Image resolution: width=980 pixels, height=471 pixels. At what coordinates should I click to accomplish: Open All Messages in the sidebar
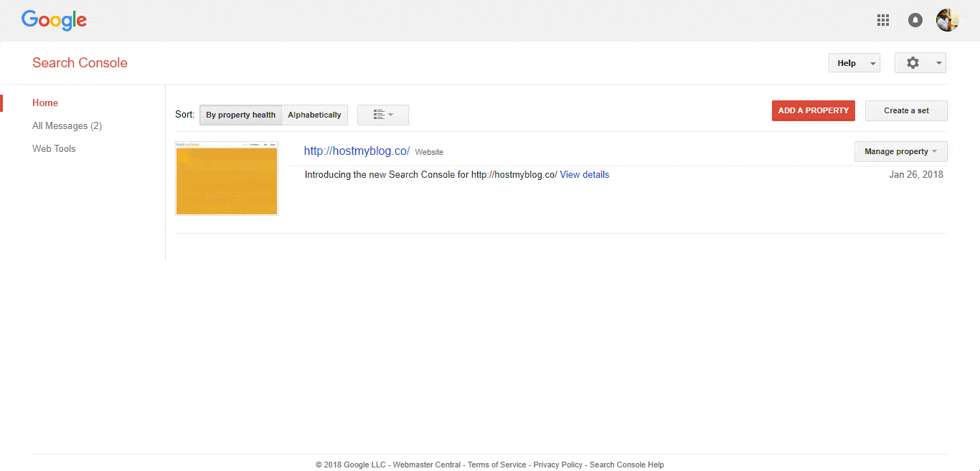(x=67, y=126)
